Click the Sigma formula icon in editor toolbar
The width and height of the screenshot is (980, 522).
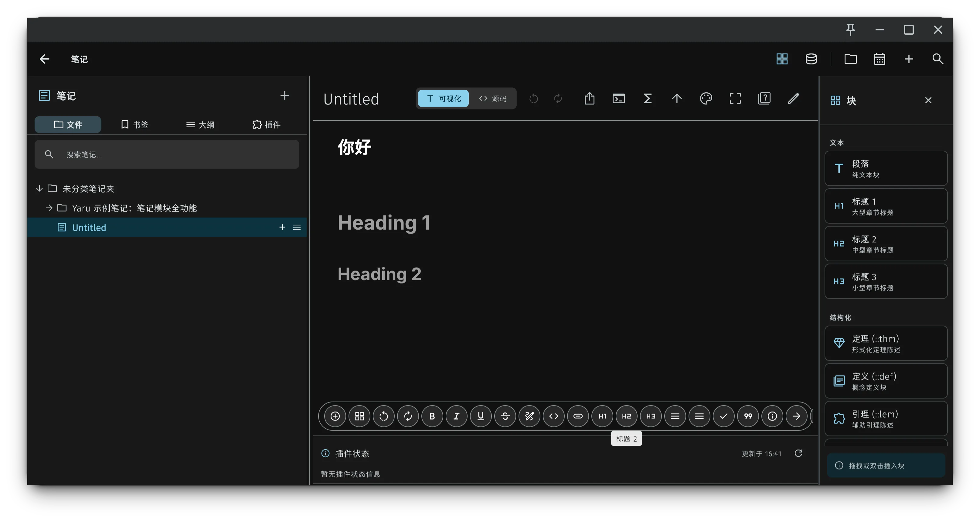pos(648,99)
